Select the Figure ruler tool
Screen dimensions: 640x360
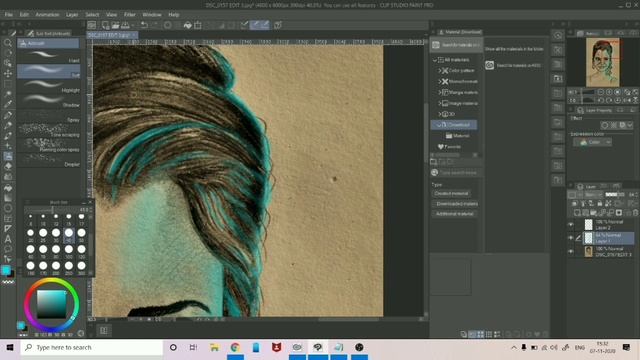[8, 229]
